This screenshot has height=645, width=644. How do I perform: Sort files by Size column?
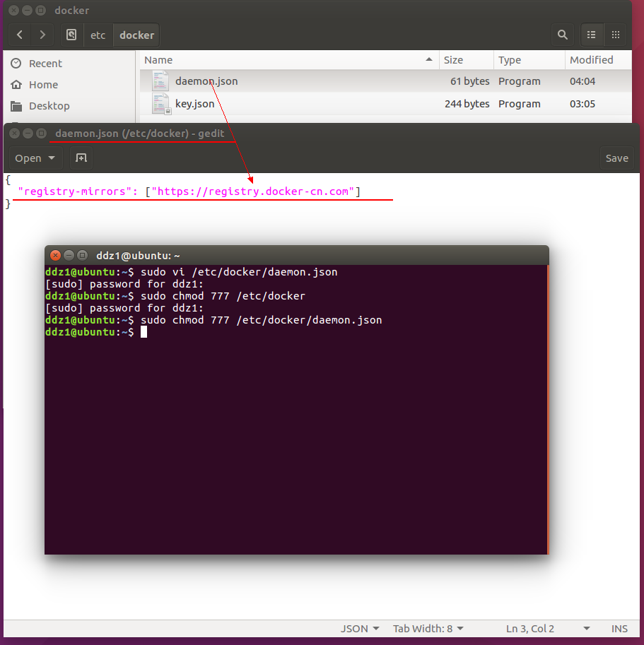coord(467,60)
